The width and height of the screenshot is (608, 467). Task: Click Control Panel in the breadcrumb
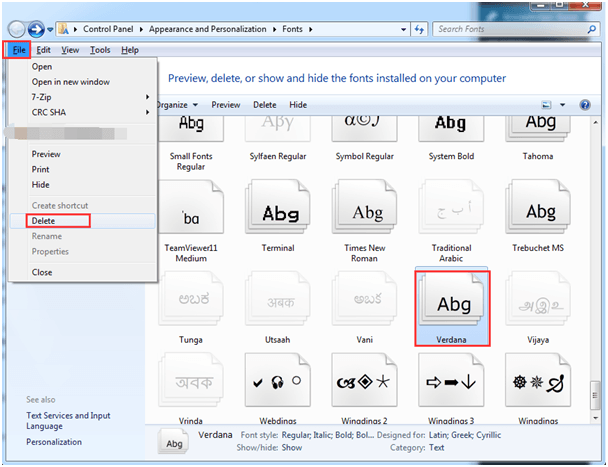coord(108,29)
